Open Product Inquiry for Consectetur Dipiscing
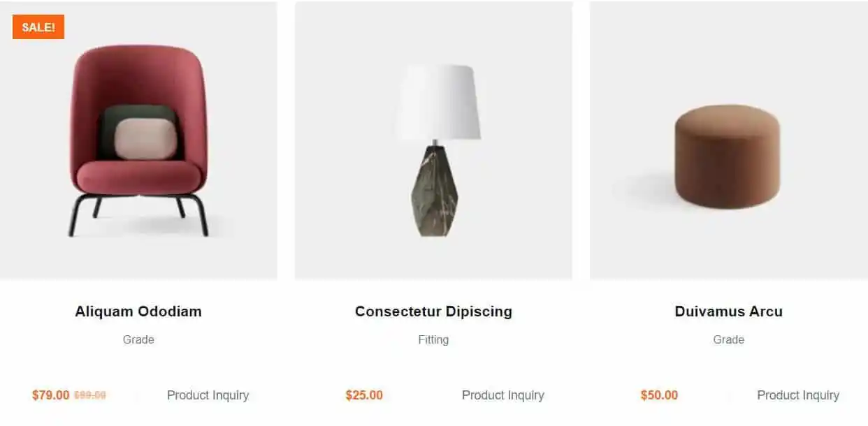The width and height of the screenshot is (868, 426). point(503,395)
